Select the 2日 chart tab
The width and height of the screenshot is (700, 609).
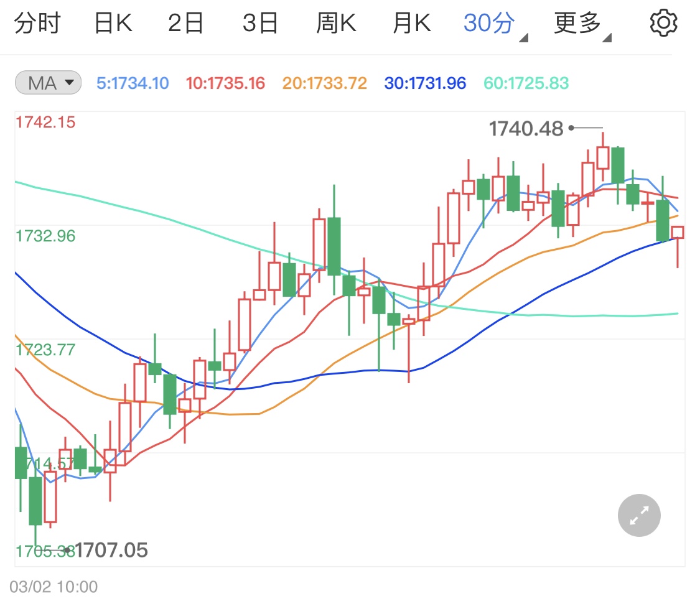click(x=185, y=23)
